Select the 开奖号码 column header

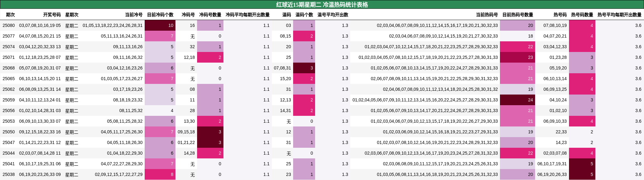[52, 15]
